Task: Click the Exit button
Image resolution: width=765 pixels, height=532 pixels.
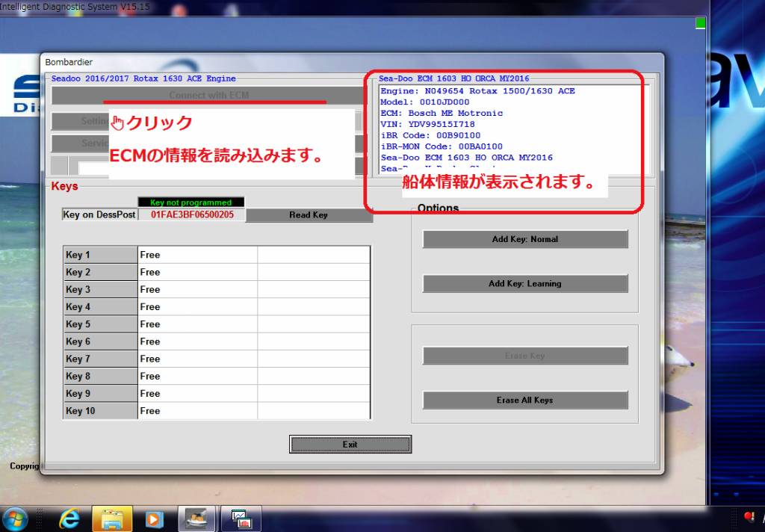Action: click(350, 444)
